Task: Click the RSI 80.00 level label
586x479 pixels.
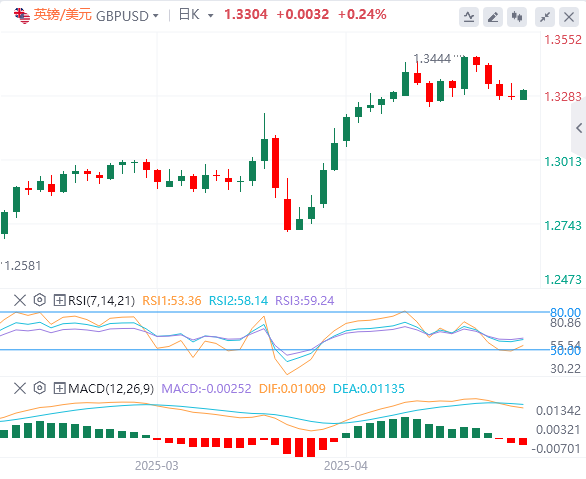Action: (565, 313)
